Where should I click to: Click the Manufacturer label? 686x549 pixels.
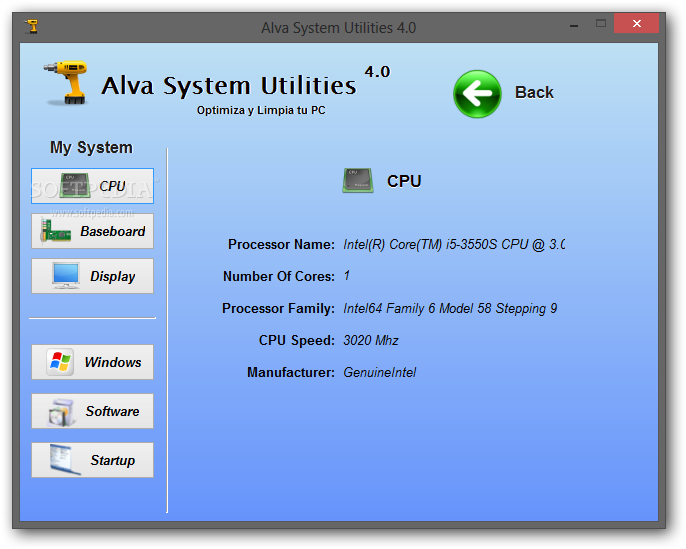291,372
